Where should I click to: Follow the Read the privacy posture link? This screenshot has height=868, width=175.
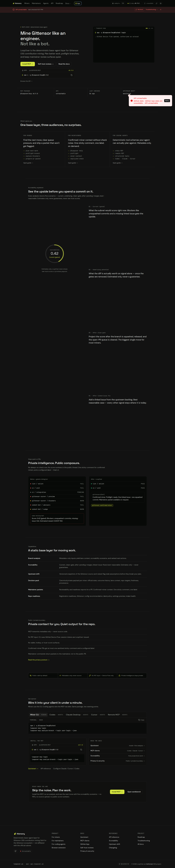tap(39, 660)
